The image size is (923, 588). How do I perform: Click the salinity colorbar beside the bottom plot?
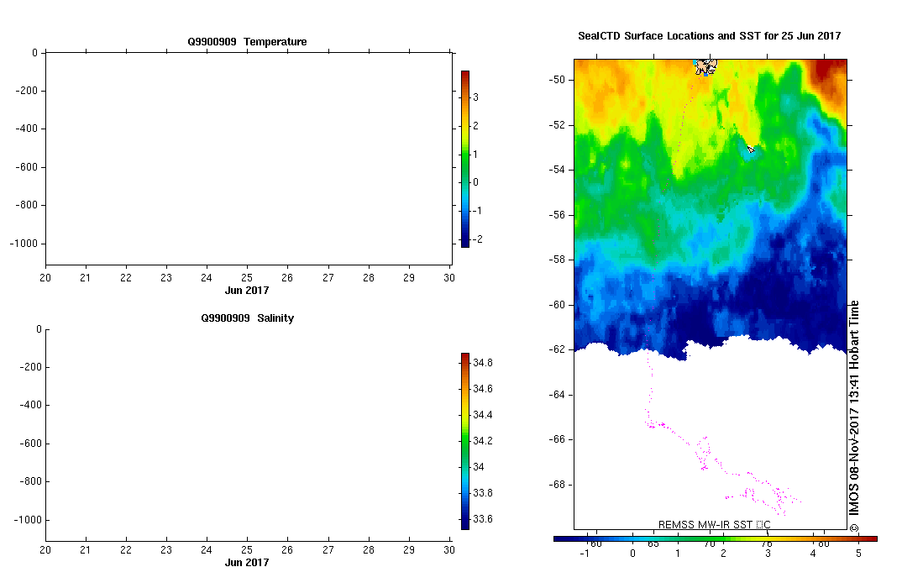465,442
